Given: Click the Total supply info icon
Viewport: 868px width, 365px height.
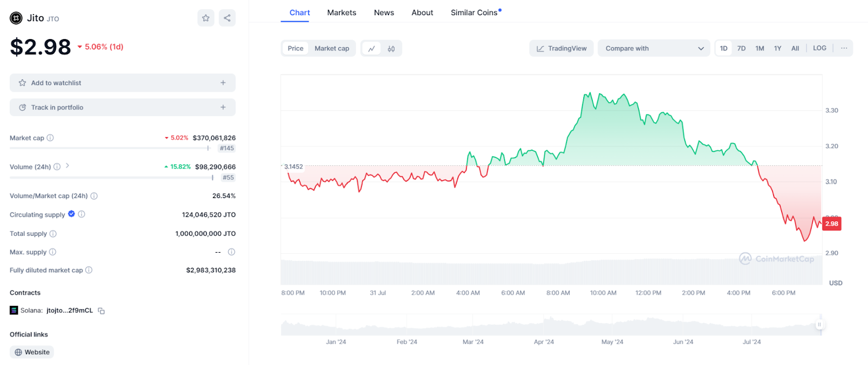Looking at the screenshot, I should click(x=53, y=234).
